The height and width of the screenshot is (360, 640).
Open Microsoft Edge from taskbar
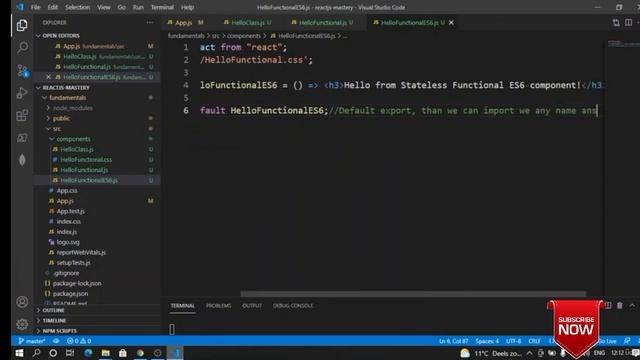88,353
